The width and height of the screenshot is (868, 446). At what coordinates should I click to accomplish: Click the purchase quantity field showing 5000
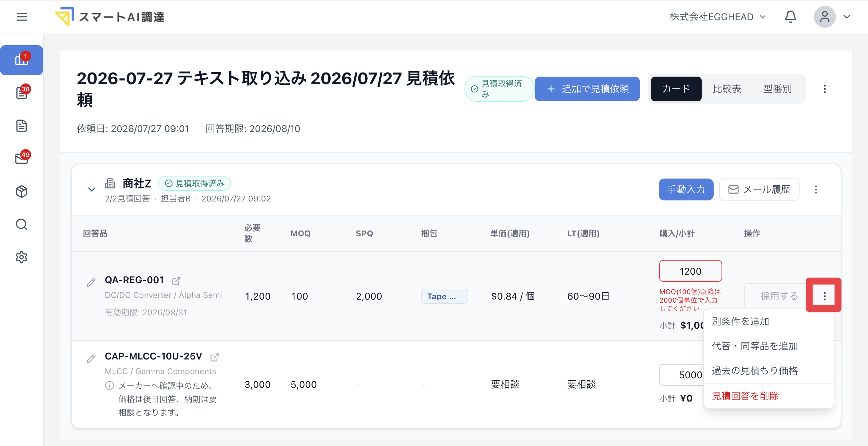click(681, 375)
